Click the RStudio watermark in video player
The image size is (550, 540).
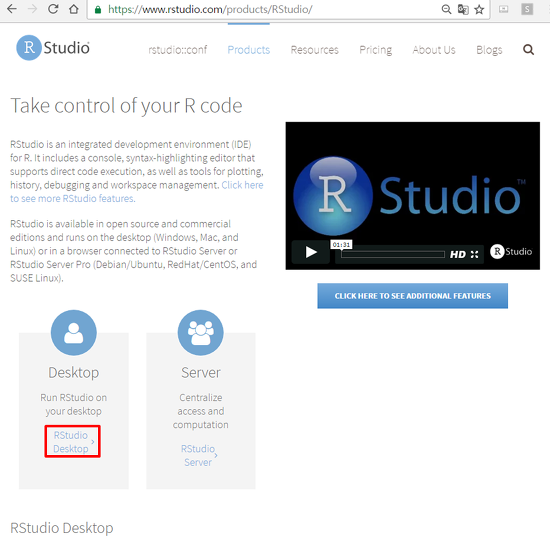[511, 252]
